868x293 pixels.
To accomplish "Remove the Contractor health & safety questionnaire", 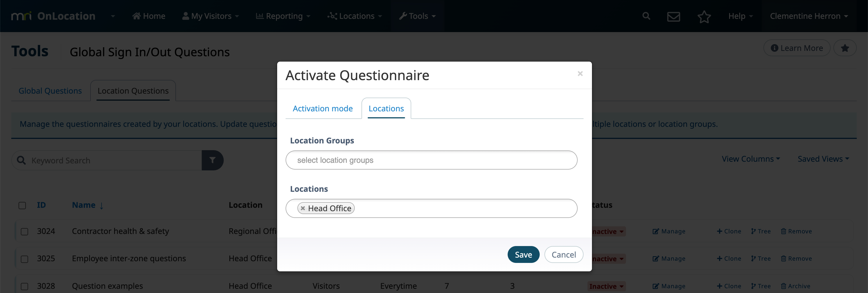I will tap(796, 231).
